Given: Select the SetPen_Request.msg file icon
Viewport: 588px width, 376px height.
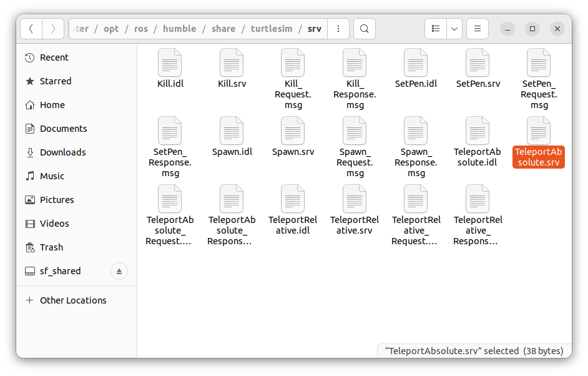Looking at the screenshot, I should pyautogui.click(x=539, y=62).
